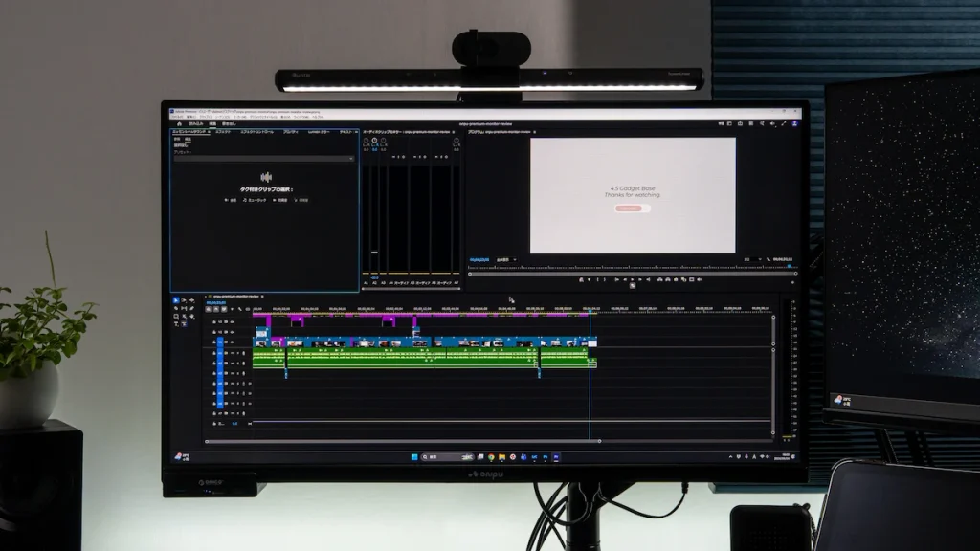Open the Essential Sound preset dropdown
The width and height of the screenshot is (980, 551).
tap(264, 159)
